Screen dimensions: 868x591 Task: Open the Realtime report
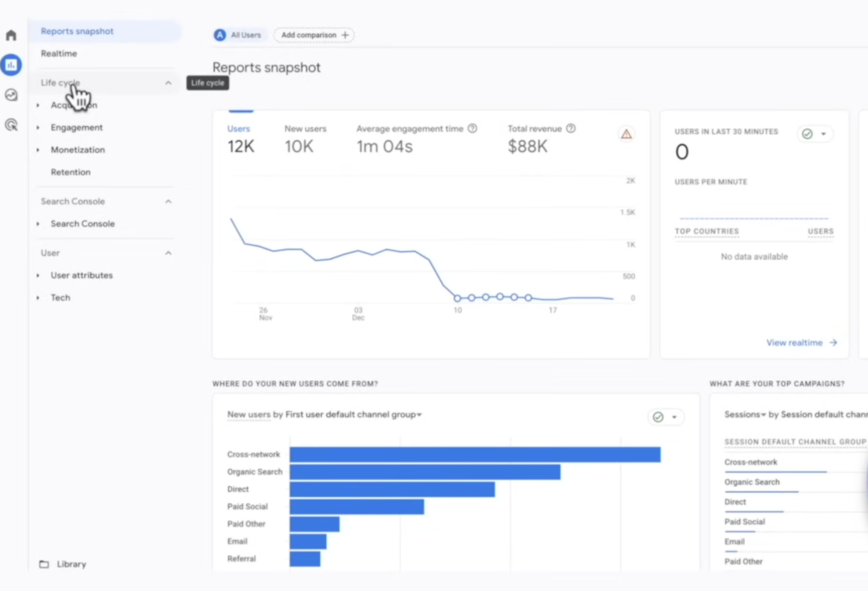click(x=59, y=53)
